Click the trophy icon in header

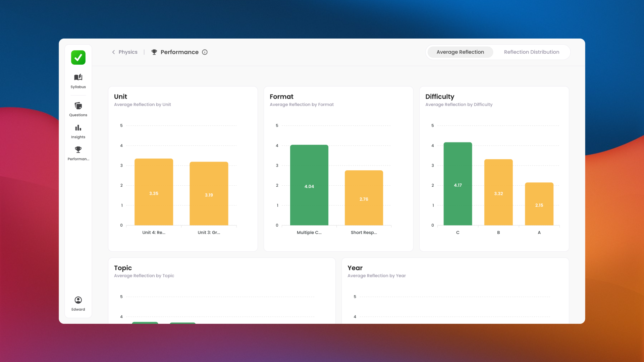tap(154, 52)
